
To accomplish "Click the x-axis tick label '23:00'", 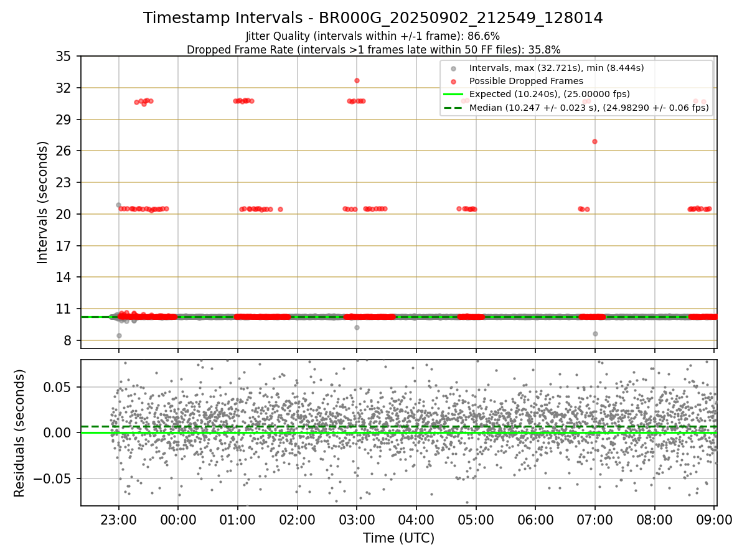I will pyautogui.click(x=118, y=520).
